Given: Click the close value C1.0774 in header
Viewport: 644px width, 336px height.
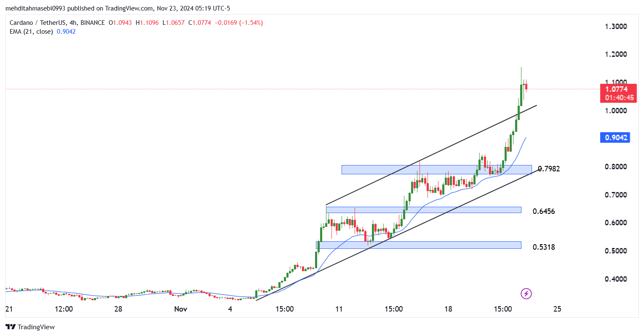Looking at the screenshot, I should pyautogui.click(x=200, y=23).
